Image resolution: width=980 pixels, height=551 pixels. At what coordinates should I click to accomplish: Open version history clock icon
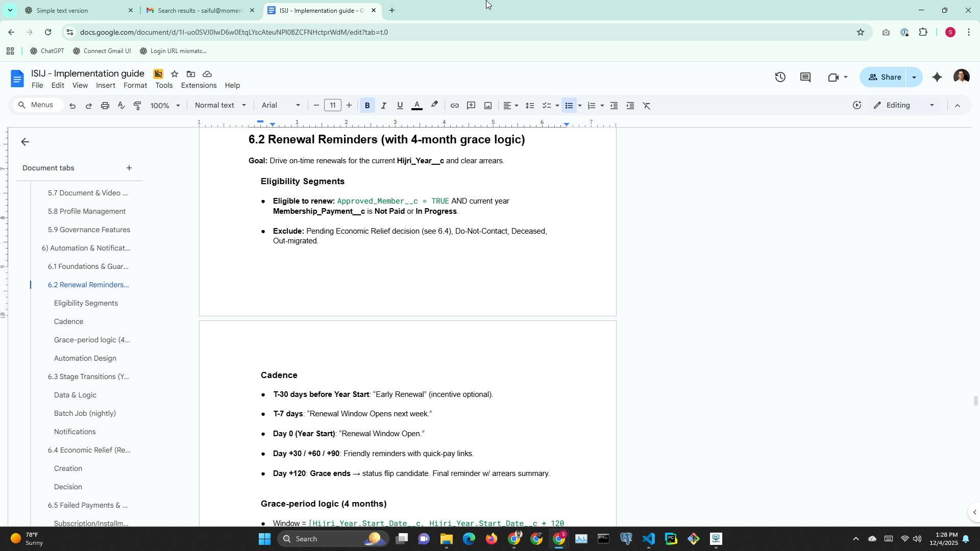[x=780, y=77]
